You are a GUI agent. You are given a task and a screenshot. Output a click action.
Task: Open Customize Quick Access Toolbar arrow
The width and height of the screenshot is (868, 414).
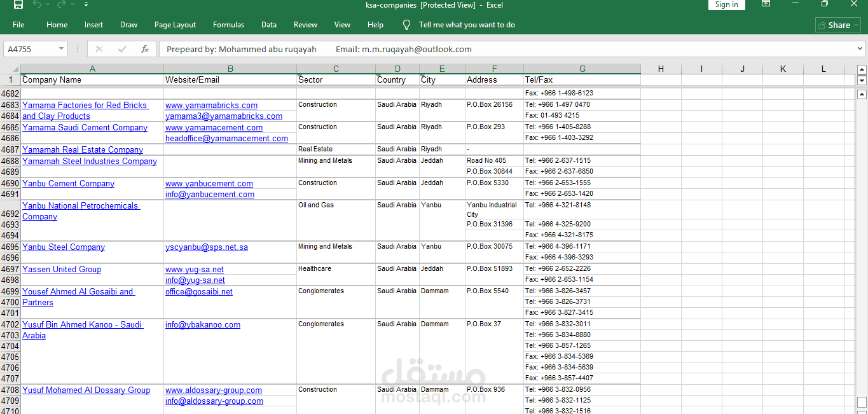pos(87,4)
